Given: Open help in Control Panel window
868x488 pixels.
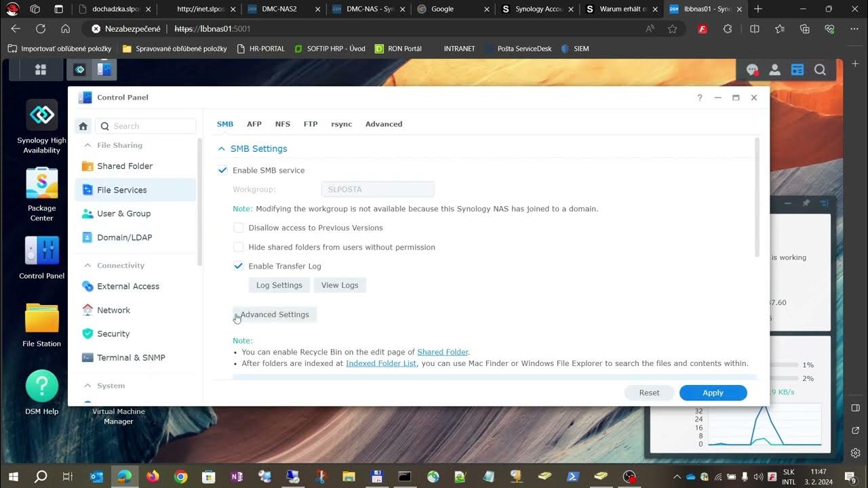Looking at the screenshot, I should [699, 98].
